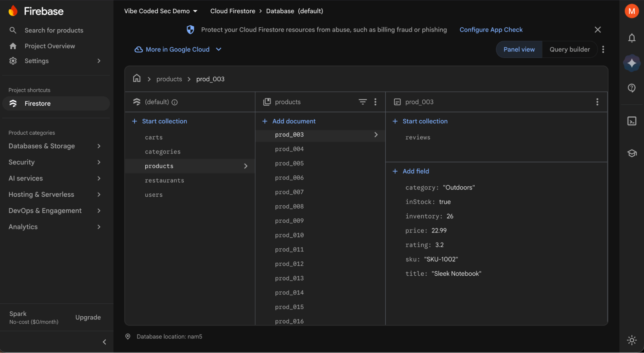The image size is (644, 353).
Task: Click the Firebase flame logo
Action: tap(13, 11)
